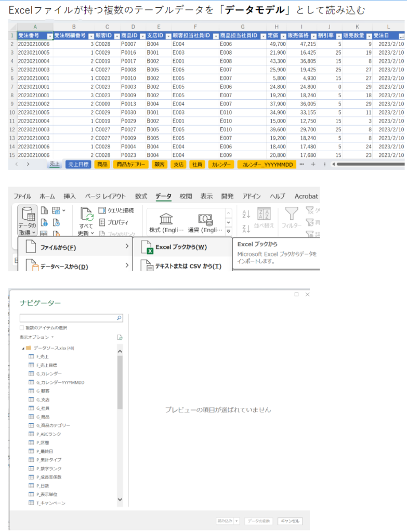This screenshot has height=532, width=407.
Task: Open the 表示オプション dropdown
Action: tap(37, 337)
